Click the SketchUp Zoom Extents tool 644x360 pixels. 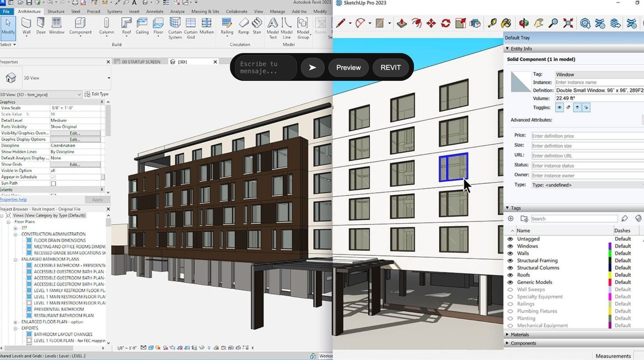[568, 23]
